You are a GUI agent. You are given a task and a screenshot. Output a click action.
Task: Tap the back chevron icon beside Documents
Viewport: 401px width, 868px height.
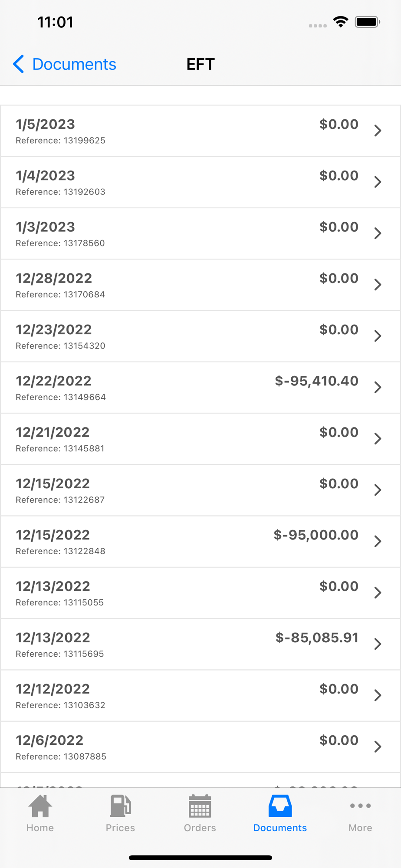[x=18, y=64]
